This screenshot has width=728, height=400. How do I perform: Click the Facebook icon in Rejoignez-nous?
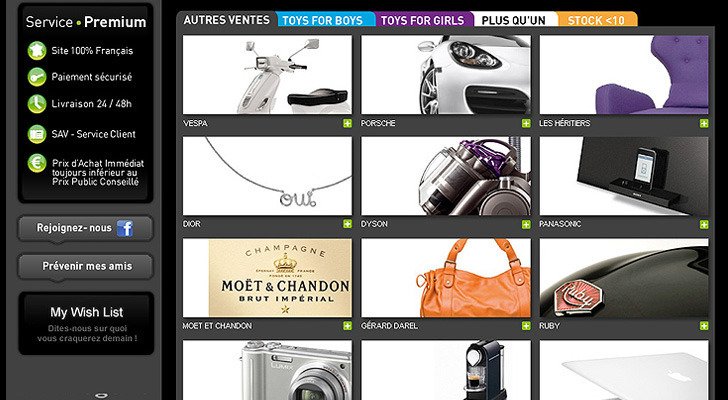point(125,228)
